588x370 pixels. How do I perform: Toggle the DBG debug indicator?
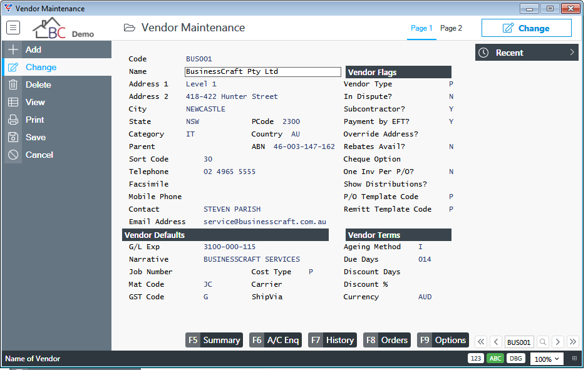[515, 358]
